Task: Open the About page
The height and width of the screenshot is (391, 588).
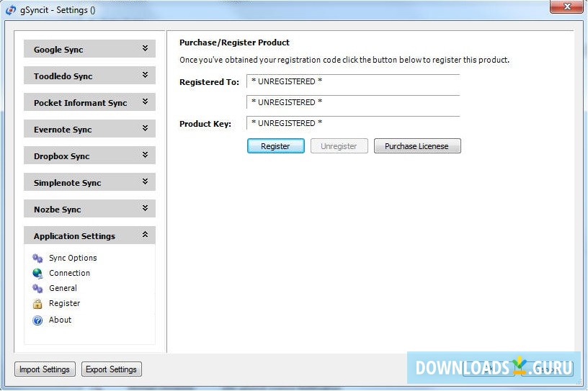Action: pyautogui.click(x=60, y=320)
